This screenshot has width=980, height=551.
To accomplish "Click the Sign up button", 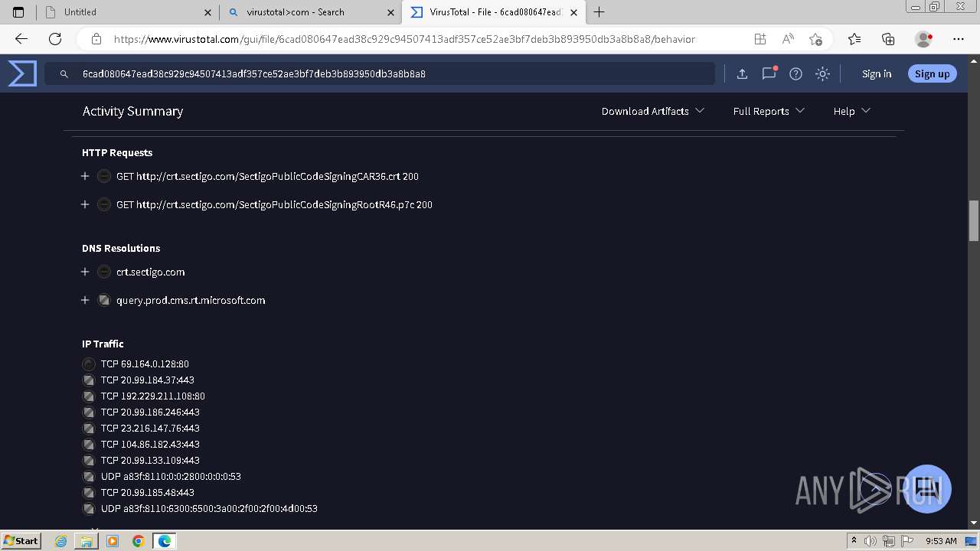I will click(932, 73).
